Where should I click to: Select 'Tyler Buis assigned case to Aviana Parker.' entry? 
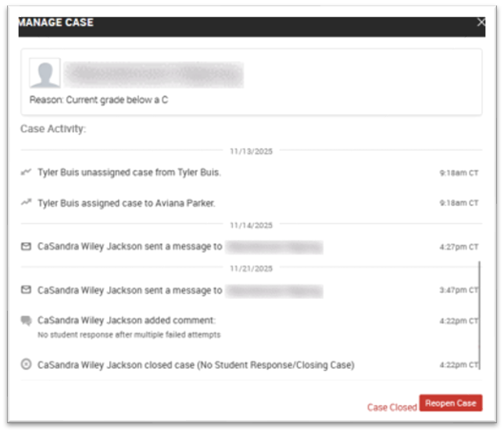127,203
